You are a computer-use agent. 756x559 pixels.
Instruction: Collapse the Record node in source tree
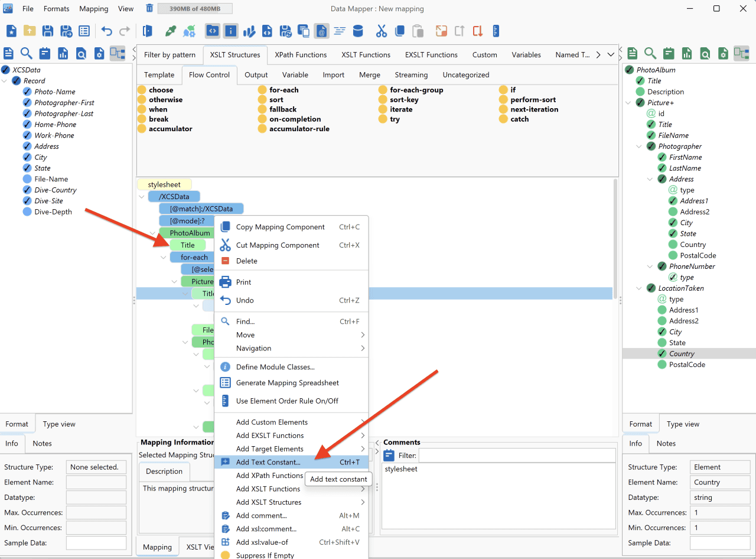pyautogui.click(x=5, y=81)
